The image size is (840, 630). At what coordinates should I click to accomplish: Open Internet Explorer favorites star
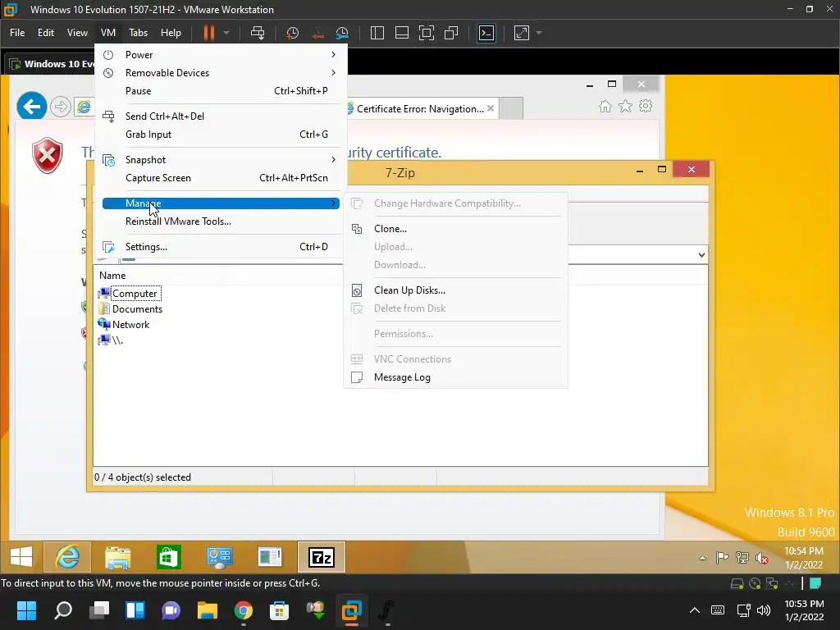(x=625, y=106)
